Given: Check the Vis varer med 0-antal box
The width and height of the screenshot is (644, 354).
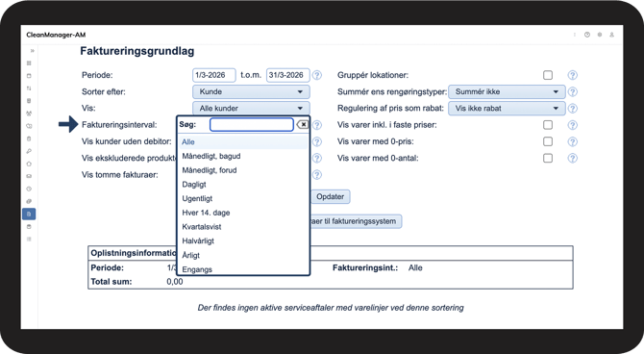Looking at the screenshot, I should [x=548, y=158].
